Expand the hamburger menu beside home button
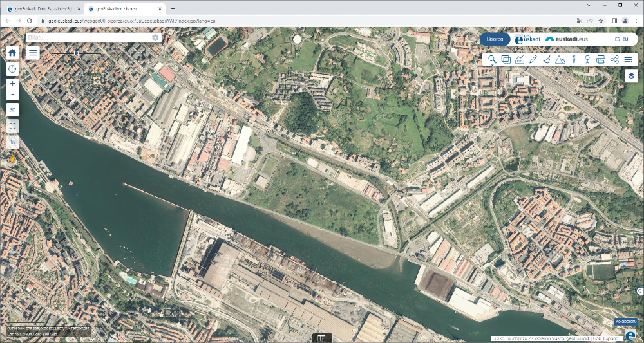Image resolution: width=644 pixels, height=343 pixels. (33, 53)
